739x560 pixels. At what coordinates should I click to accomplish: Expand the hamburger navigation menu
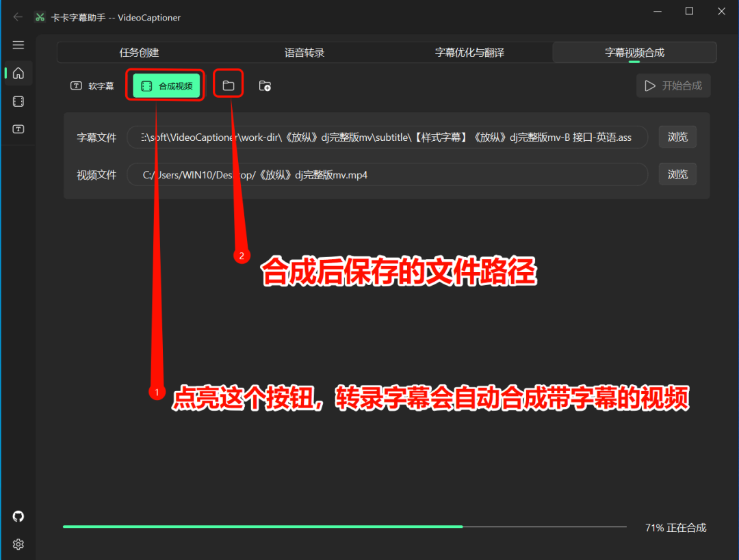click(18, 44)
